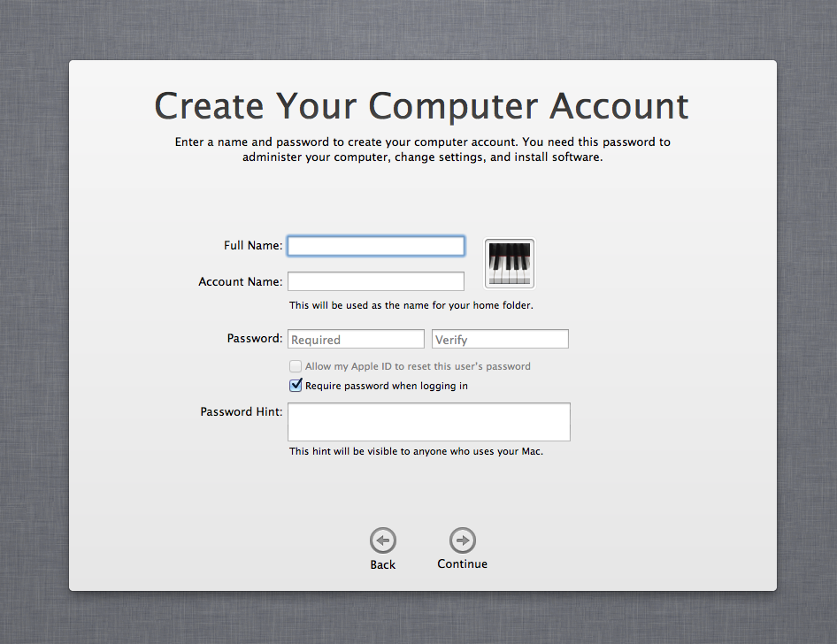Click the Password Hint text box
The image size is (837, 644).
click(x=429, y=422)
